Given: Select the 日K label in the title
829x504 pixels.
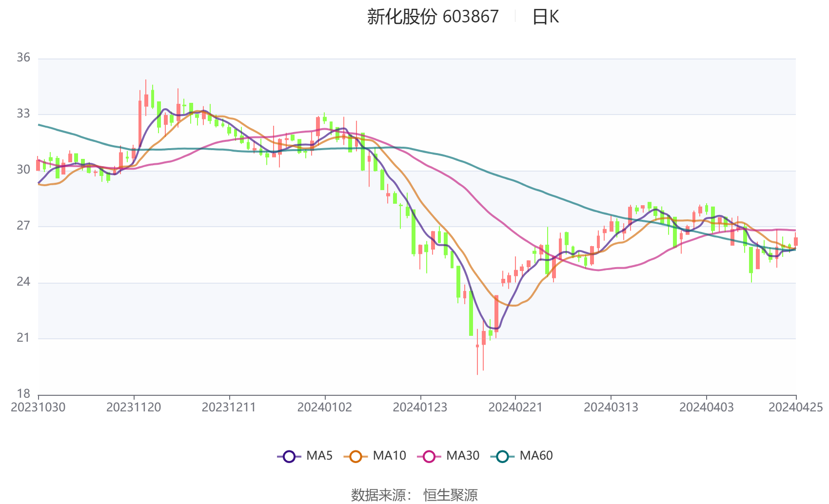Looking at the screenshot, I should (545, 17).
